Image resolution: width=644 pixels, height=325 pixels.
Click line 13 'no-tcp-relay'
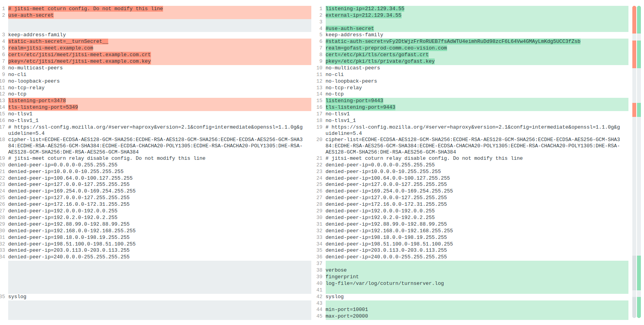coord(344,88)
